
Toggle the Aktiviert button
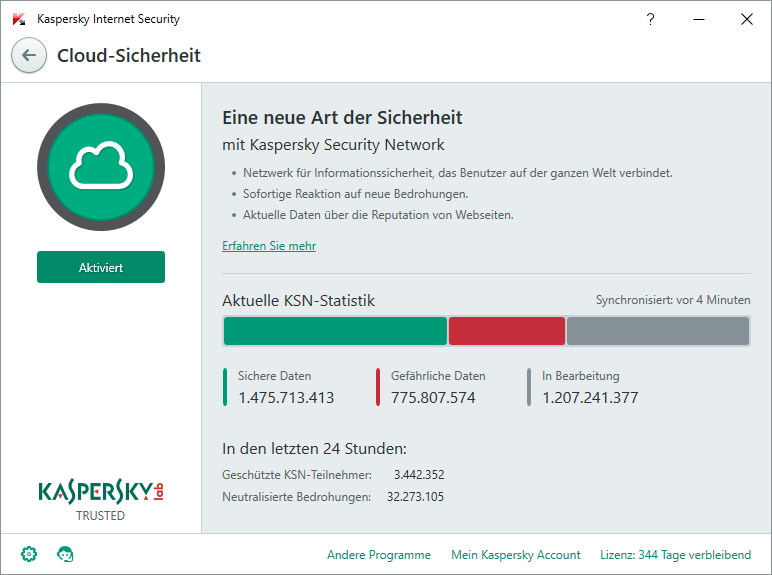(x=101, y=267)
